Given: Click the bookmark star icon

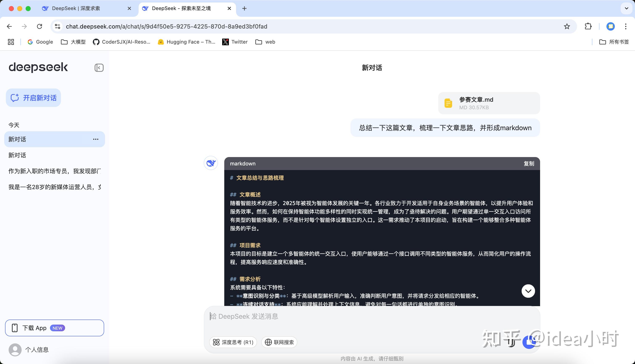Looking at the screenshot, I should (x=567, y=26).
